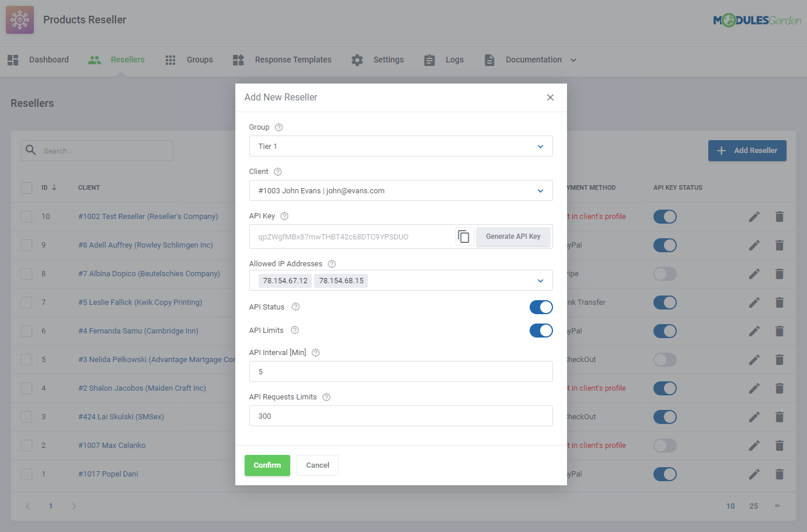The image size is (807, 532).
Task: Confirm the new reseller creation
Action: (x=267, y=465)
